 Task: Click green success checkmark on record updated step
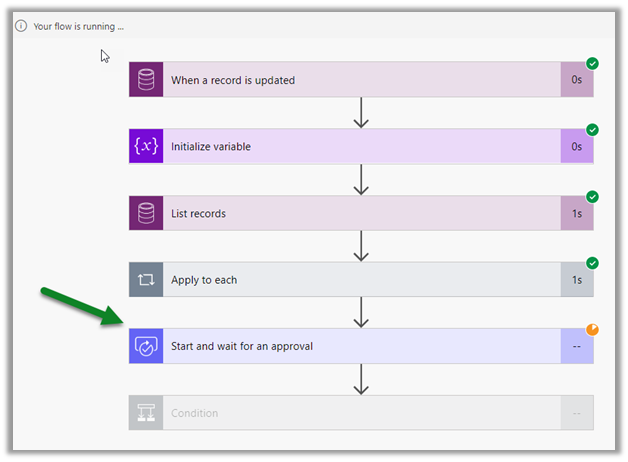click(x=592, y=63)
